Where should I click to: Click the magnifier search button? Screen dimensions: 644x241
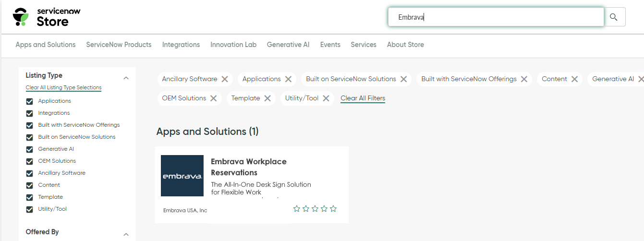click(x=613, y=17)
